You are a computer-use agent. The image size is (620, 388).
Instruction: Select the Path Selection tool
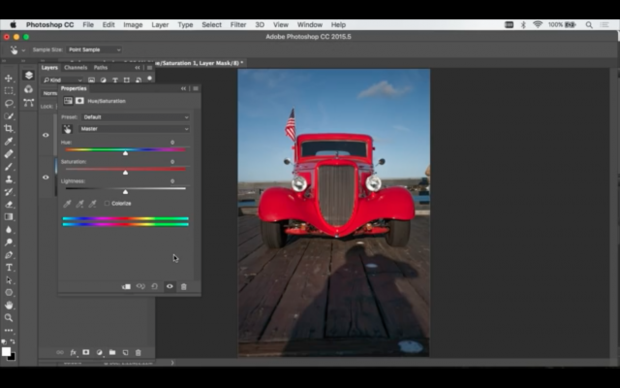[x=8, y=280]
